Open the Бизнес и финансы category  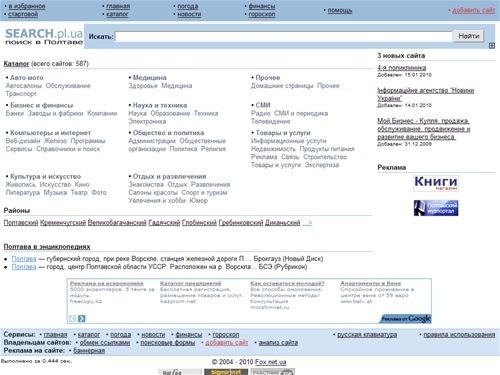[41, 105]
